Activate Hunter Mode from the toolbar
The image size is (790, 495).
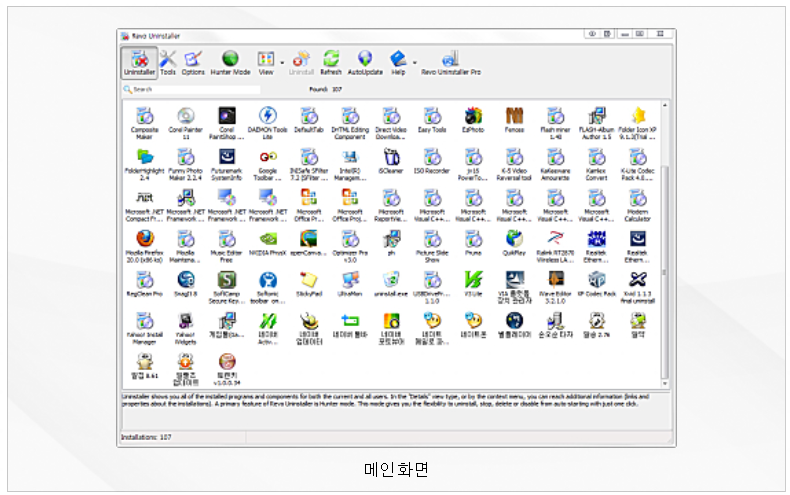(x=230, y=63)
